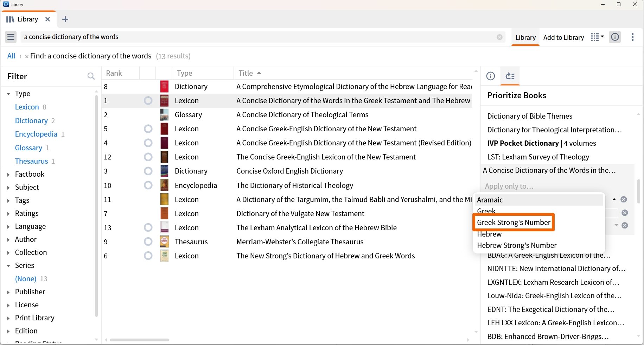Toggle status circle for New Strong's Dictionary
Screen dimensions: 644x345
point(148,256)
